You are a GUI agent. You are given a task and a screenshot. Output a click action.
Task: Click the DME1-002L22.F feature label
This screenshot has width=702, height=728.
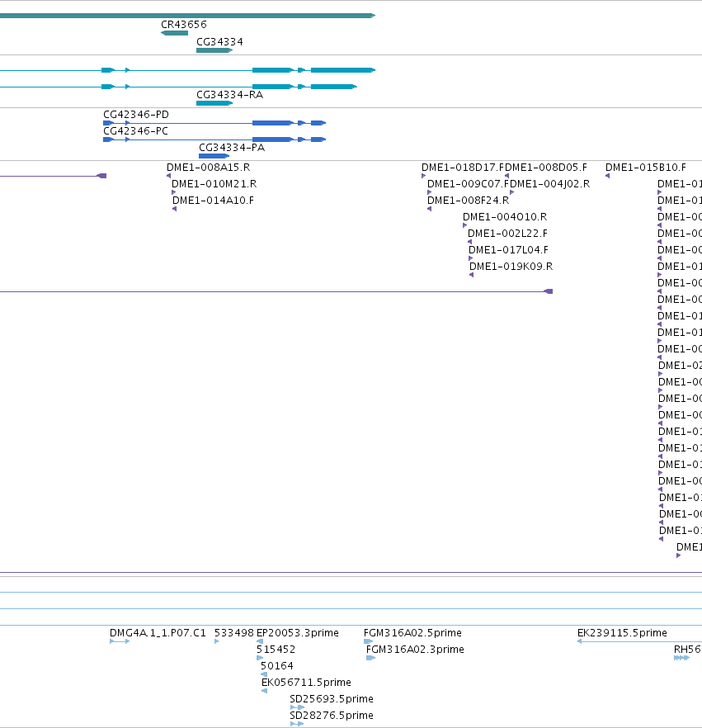click(x=507, y=234)
